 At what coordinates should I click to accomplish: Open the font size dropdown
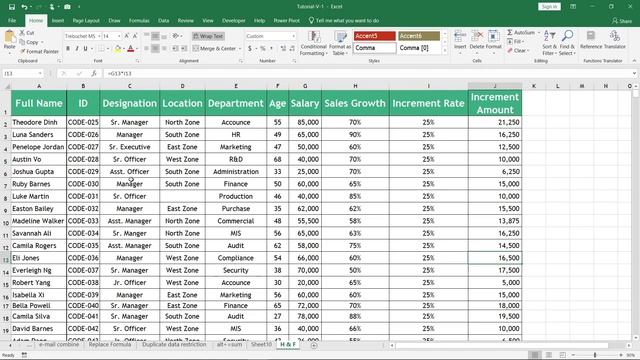coord(119,36)
